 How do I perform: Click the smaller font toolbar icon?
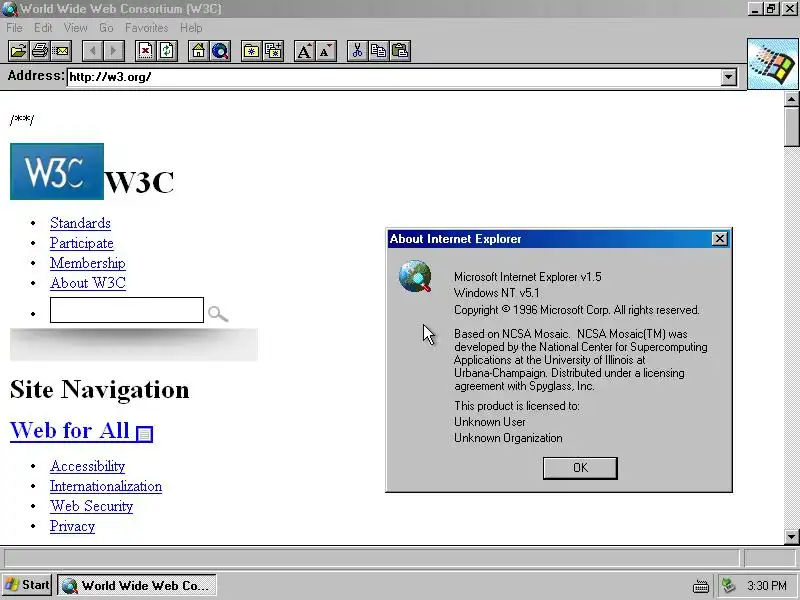[x=326, y=51]
